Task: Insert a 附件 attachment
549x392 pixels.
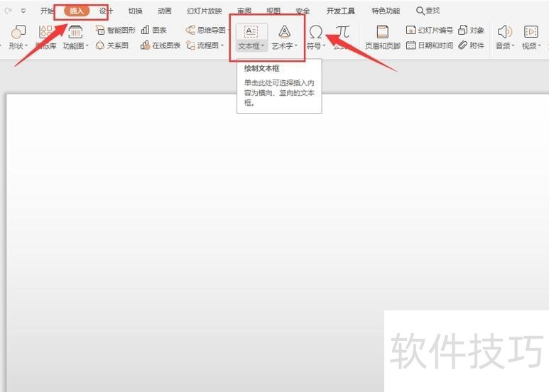Action: (x=471, y=45)
